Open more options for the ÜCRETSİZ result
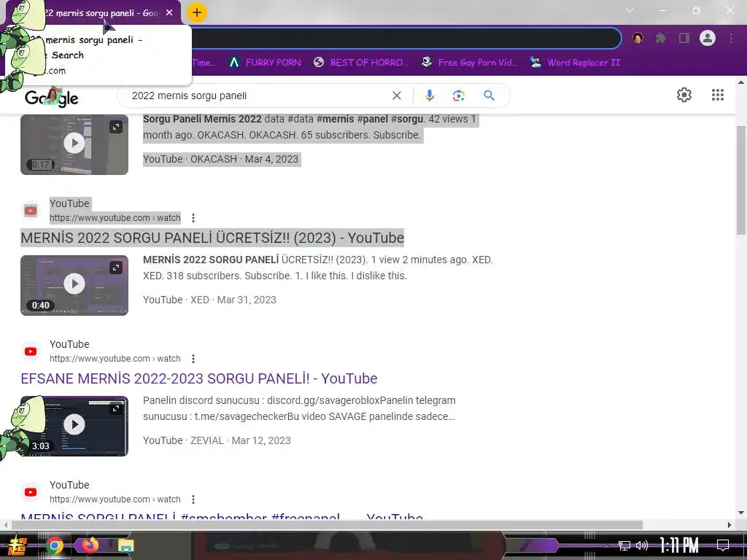 click(193, 218)
